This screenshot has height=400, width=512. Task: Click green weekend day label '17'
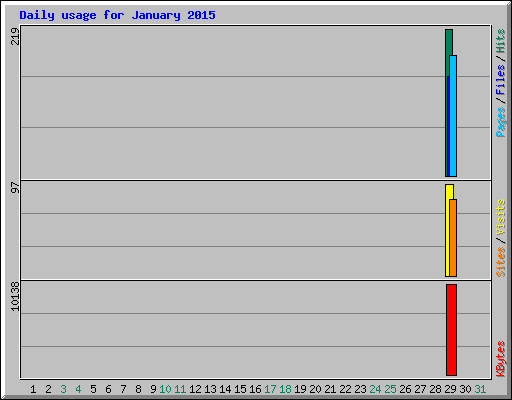click(270, 389)
